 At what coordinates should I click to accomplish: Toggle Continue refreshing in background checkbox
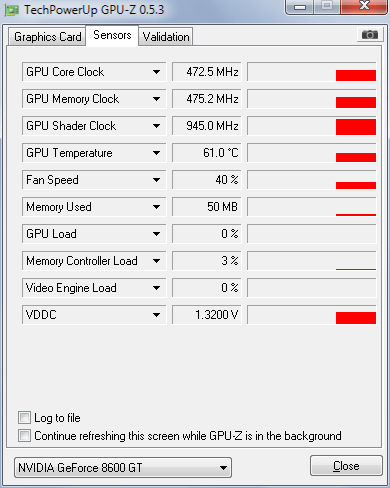pos(25,435)
